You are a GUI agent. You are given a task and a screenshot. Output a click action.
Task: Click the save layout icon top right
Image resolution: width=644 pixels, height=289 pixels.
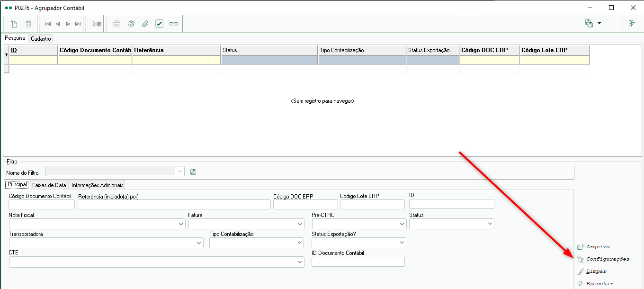coord(589,23)
